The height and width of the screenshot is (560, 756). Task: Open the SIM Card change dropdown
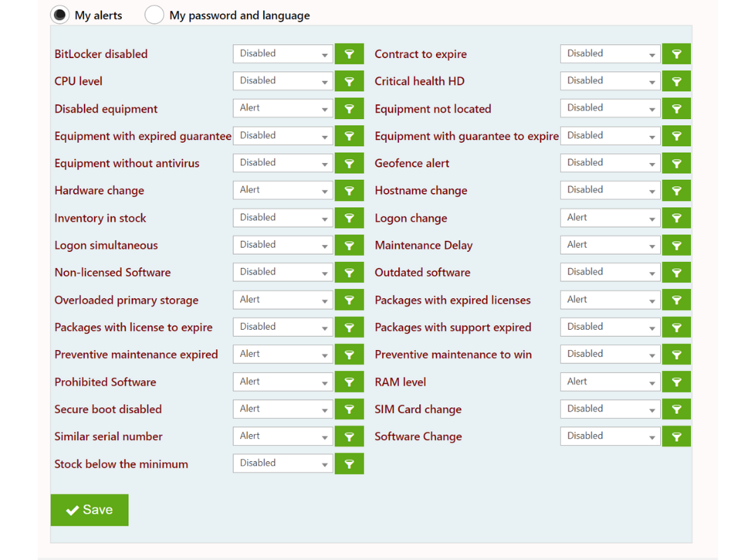(x=610, y=409)
